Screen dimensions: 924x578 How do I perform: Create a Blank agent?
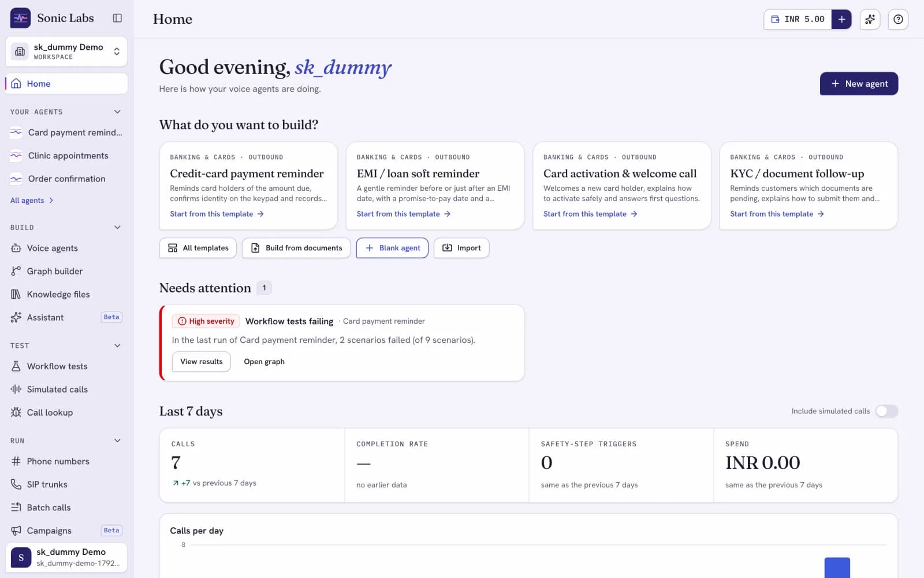392,248
